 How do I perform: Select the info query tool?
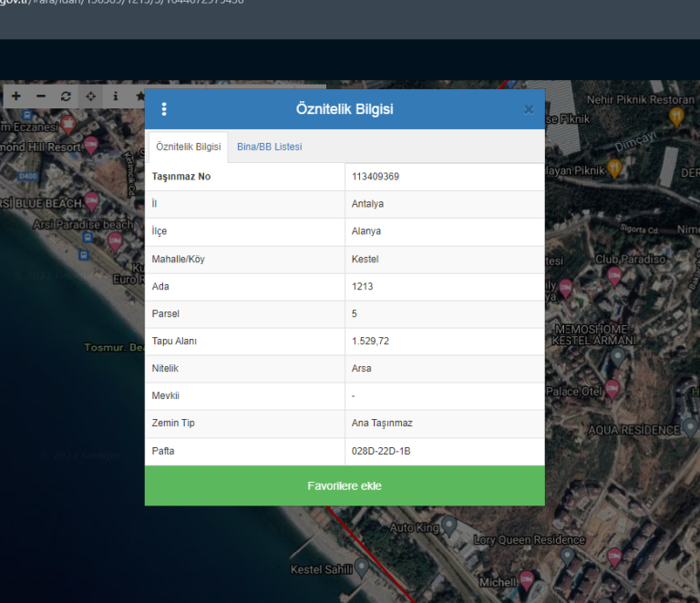(x=115, y=96)
